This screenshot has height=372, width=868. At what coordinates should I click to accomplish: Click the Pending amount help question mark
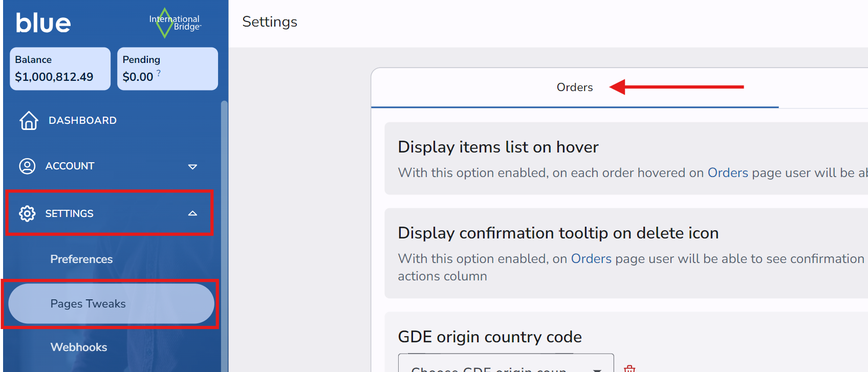tap(159, 73)
